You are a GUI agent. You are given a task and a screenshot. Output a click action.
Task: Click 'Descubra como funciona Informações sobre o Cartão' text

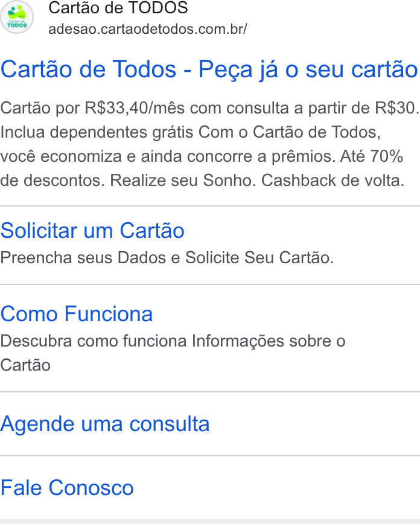173,353
